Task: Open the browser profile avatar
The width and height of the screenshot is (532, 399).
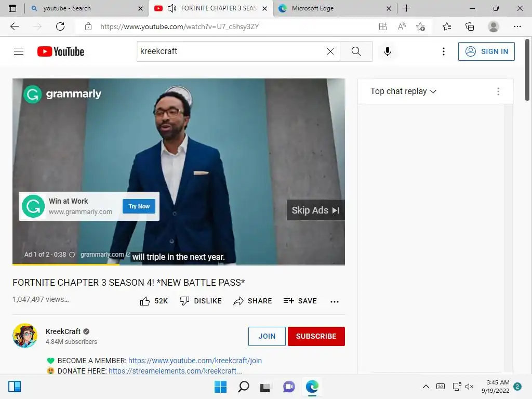Action: click(x=494, y=26)
